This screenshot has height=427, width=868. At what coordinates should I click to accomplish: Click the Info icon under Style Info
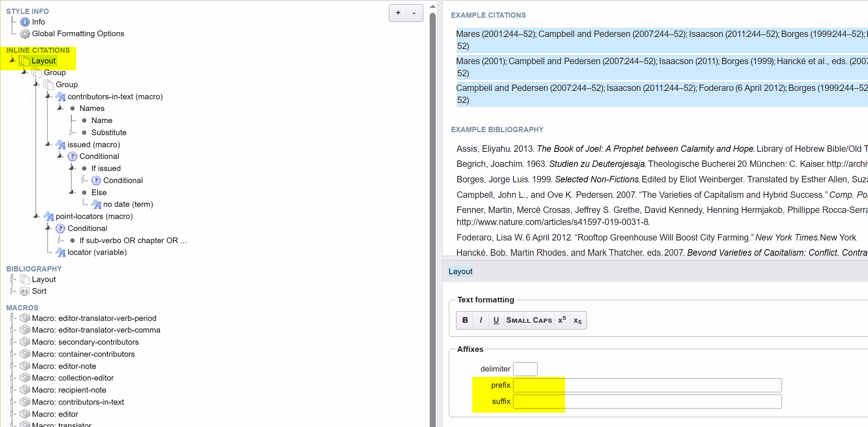(x=25, y=22)
